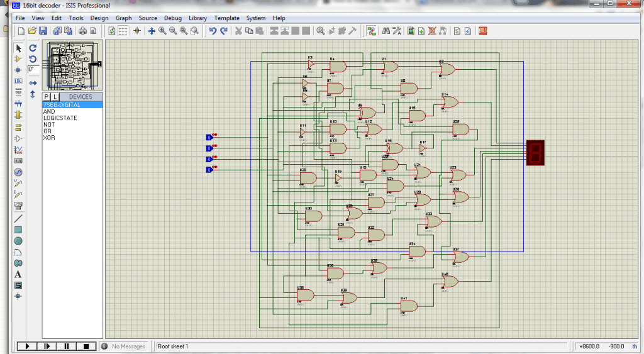Select LOGICSTATE in the devices list
This screenshot has width=644, height=354.
tap(60, 118)
